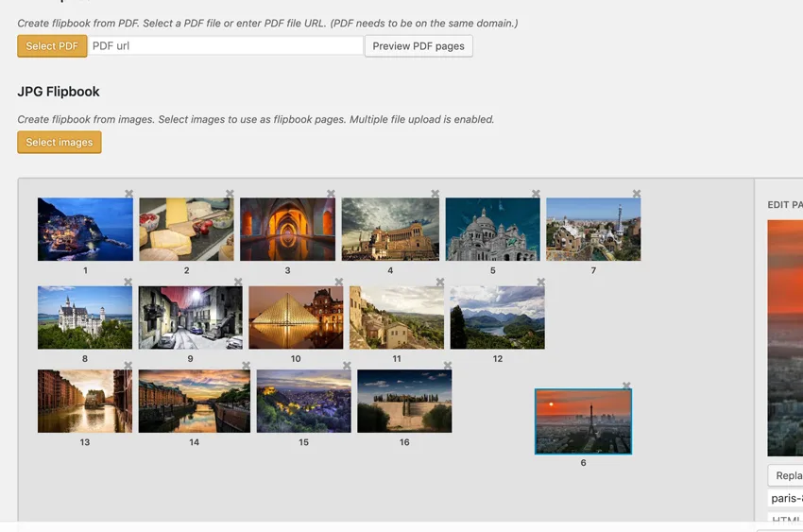The image size is (803, 532).
Task: Click the Select PDF button
Action: click(x=52, y=46)
